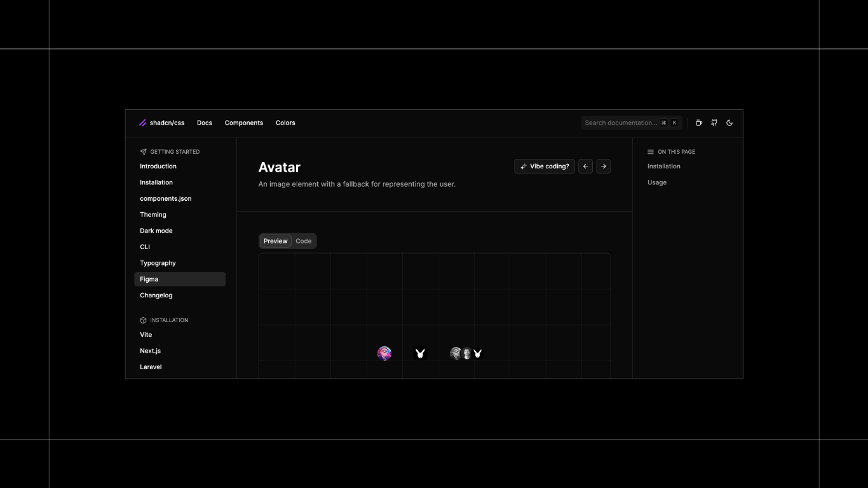868x488 pixels.
Task: Open the Next.js installation guide
Action: click(150, 351)
